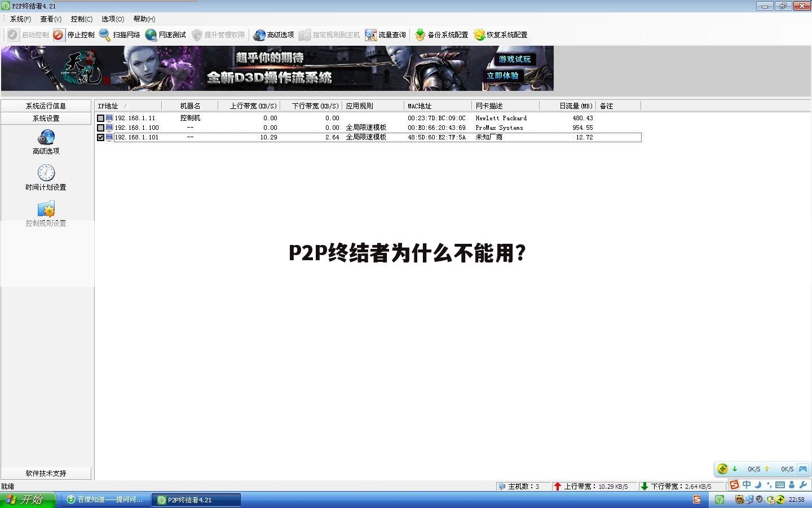Open the 流量查询 traffic query tool
The height and width of the screenshot is (508, 812).
click(x=386, y=34)
